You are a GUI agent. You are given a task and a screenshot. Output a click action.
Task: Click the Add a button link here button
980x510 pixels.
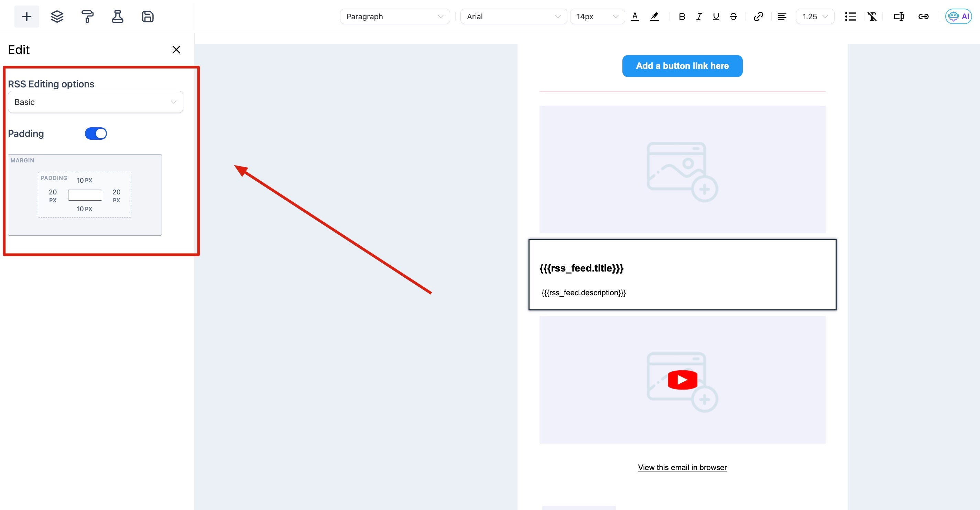coord(682,66)
